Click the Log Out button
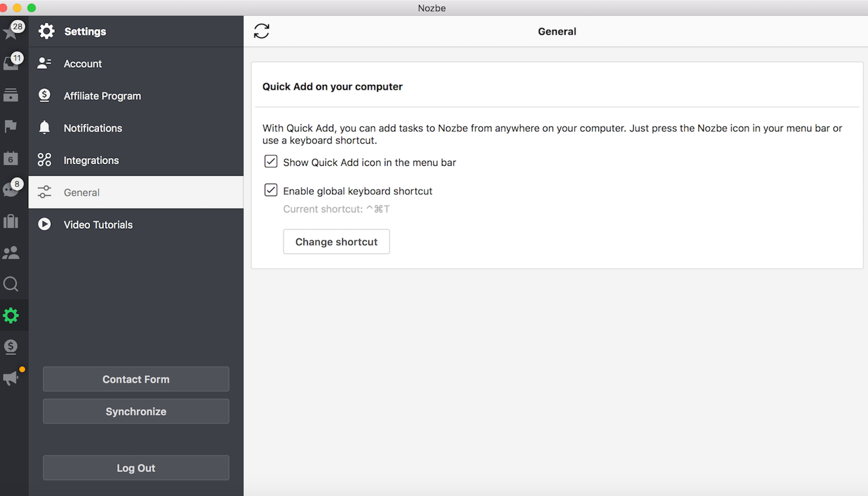868x496 pixels. pos(136,468)
